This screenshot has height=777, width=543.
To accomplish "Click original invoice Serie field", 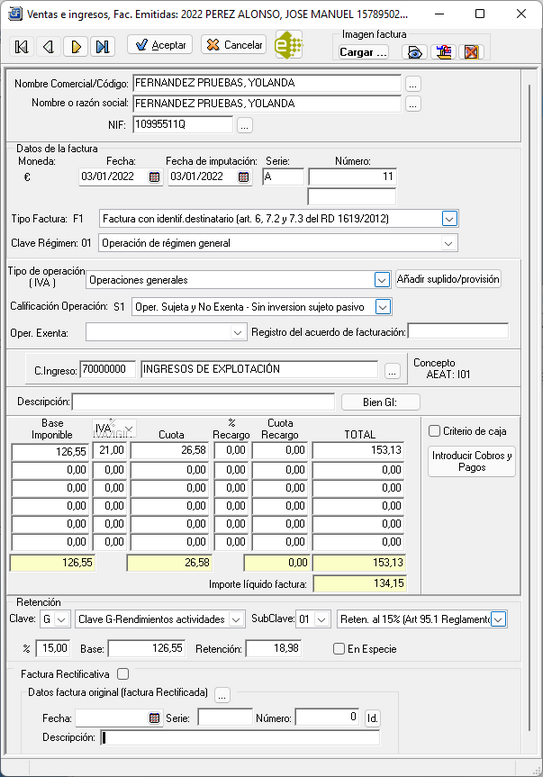I will 225,717.
